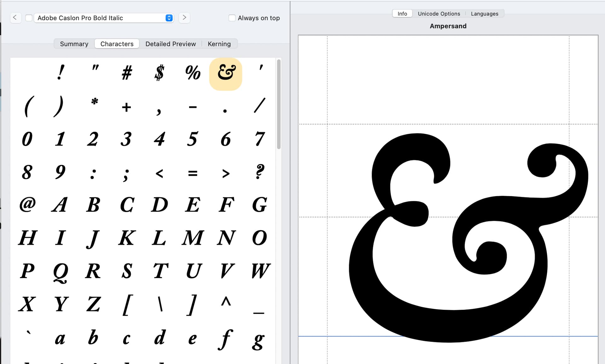Select the question mark glyph
Viewport: 605px width, 364px height.
[x=259, y=172]
